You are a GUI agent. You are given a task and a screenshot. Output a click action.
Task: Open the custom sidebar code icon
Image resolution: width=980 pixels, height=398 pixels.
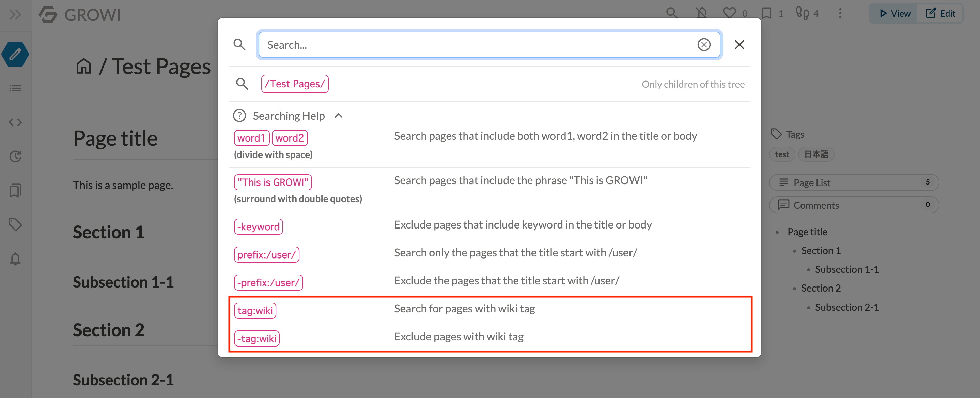coord(15,122)
